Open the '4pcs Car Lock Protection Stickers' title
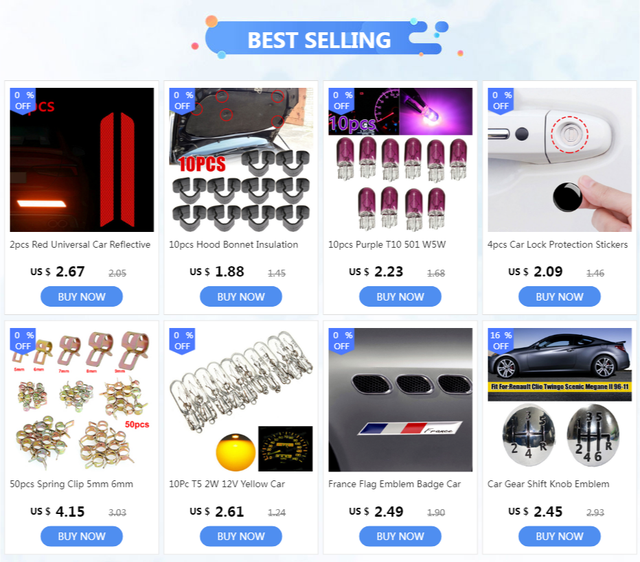Image resolution: width=640 pixels, height=562 pixels. 558,244
